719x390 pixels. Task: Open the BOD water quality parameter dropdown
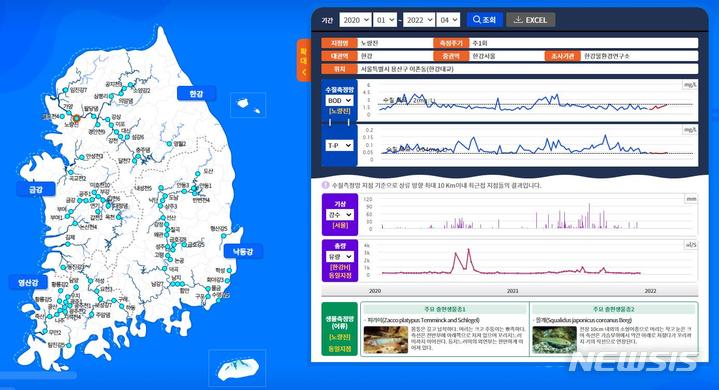(339, 100)
